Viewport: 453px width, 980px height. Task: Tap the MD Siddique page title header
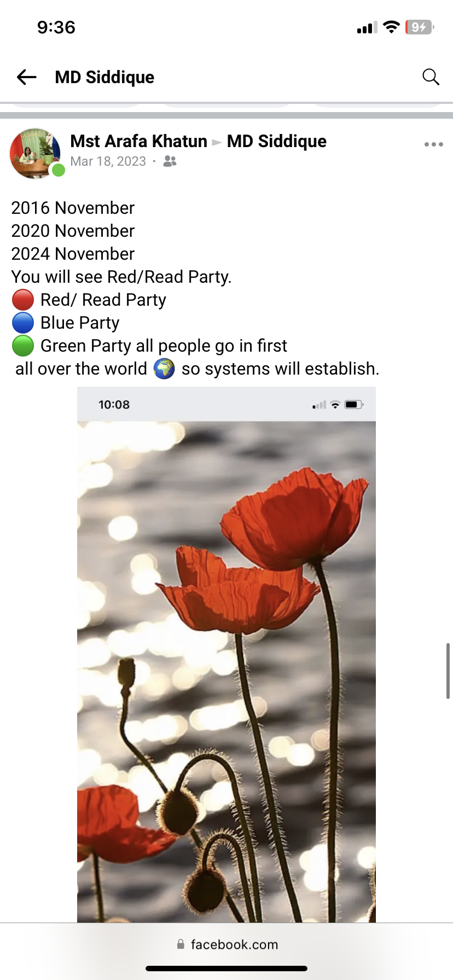[104, 77]
